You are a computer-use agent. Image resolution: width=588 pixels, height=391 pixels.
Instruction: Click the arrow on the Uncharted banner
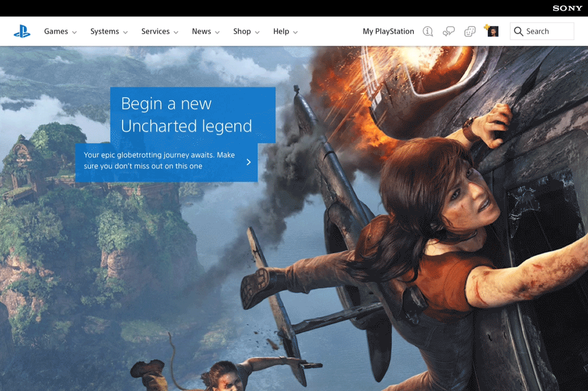pos(248,162)
